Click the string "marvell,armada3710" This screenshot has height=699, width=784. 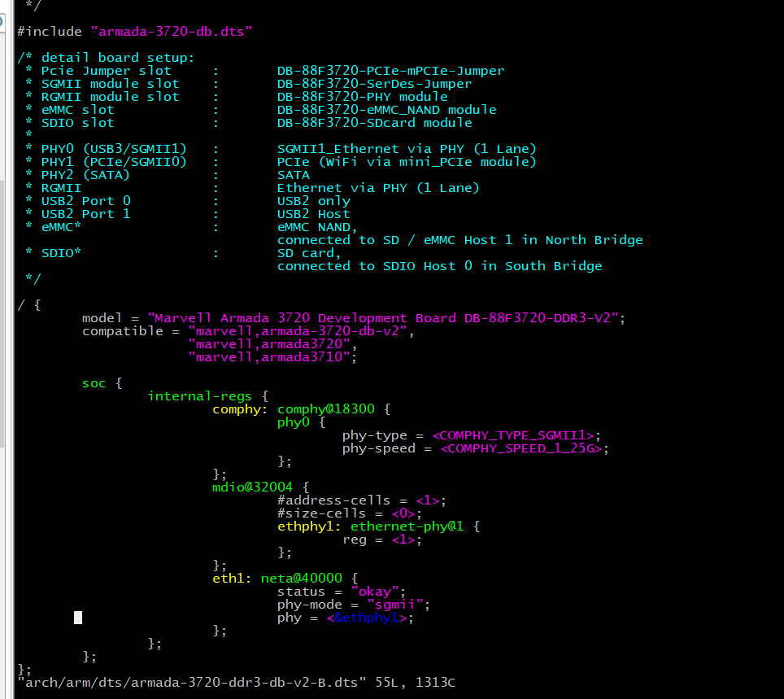(269, 356)
